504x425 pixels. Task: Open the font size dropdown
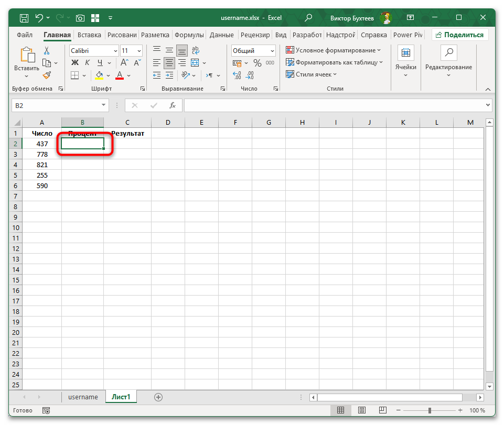[x=138, y=50]
